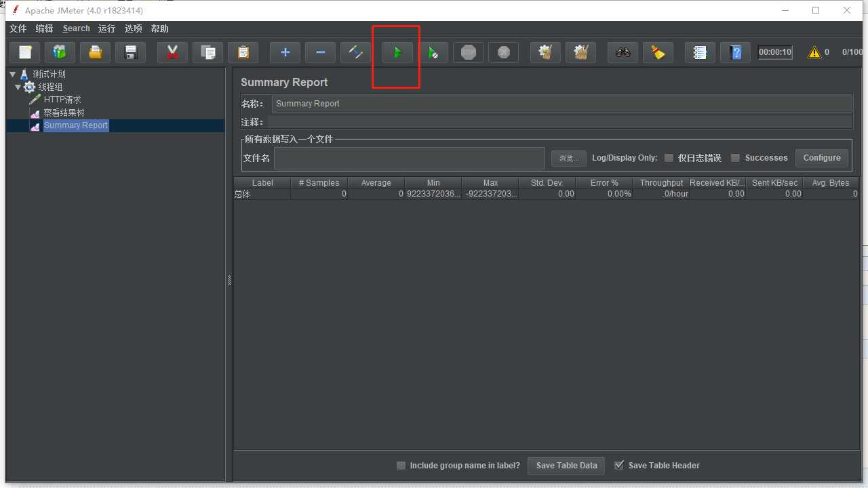This screenshot has height=488, width=868.
Task: Click the Label column header
Action: point(262,183)
